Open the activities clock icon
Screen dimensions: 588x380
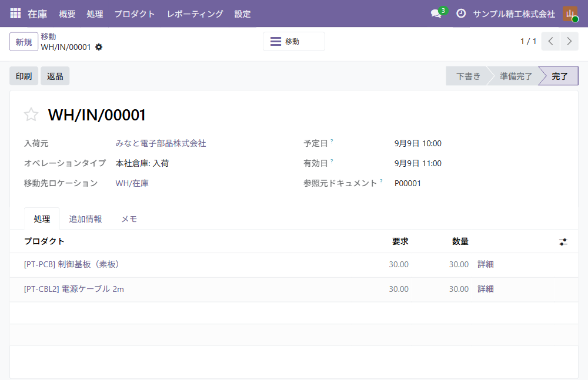(x=461, y=14)
